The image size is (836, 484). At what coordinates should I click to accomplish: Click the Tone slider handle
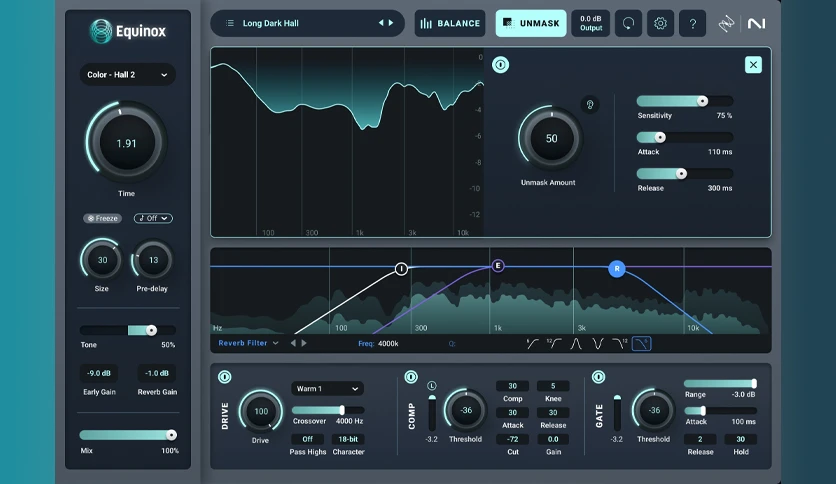pyautogui.click(x=151, y=330)
